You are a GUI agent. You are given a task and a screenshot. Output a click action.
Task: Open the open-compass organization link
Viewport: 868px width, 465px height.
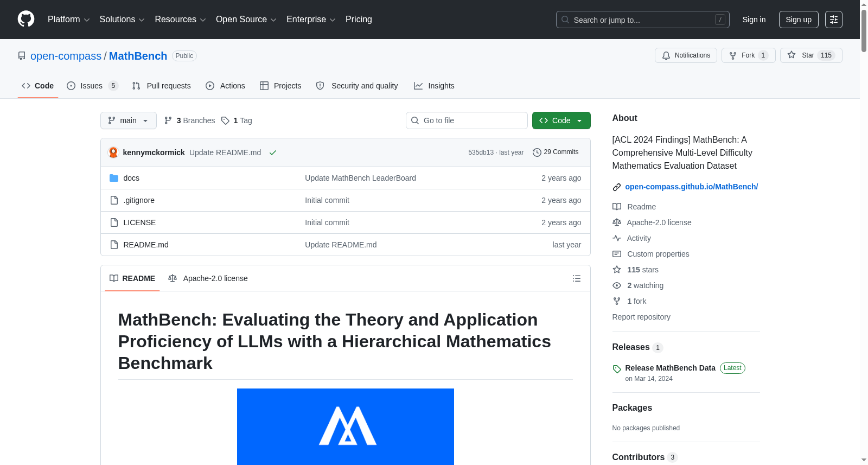(66, 56)
